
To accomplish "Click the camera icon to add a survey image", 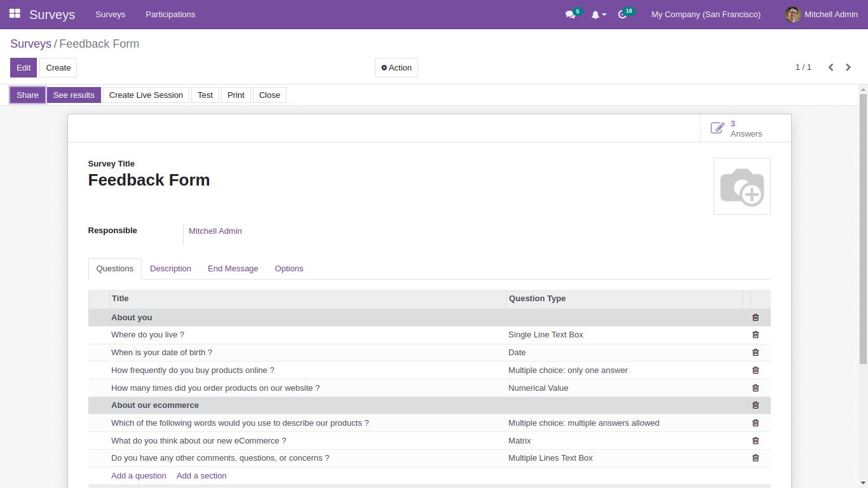I will (x=742, y=186).
